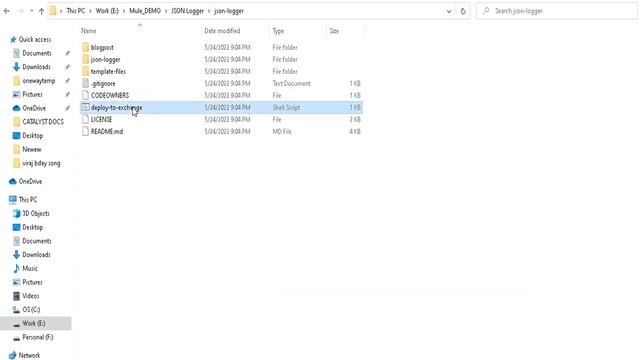Open Network in the navigation pane
The image size is (640, 360).
coord(29,356)
